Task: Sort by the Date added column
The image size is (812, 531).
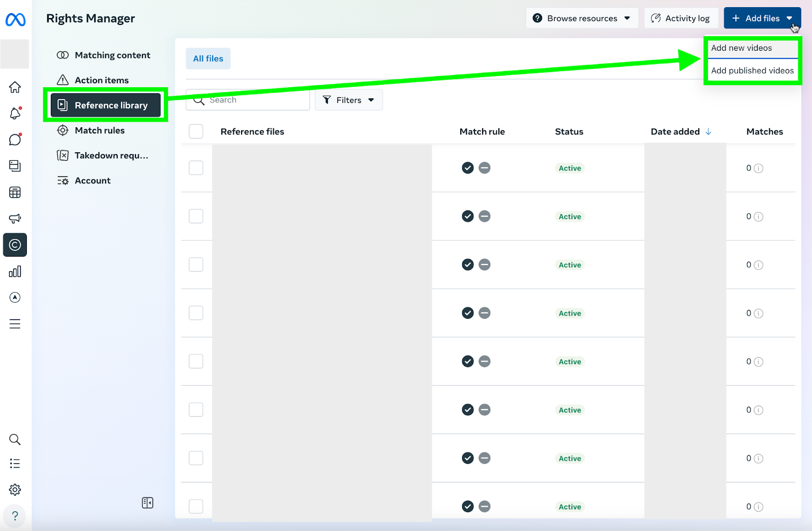Action: [681, 131]
